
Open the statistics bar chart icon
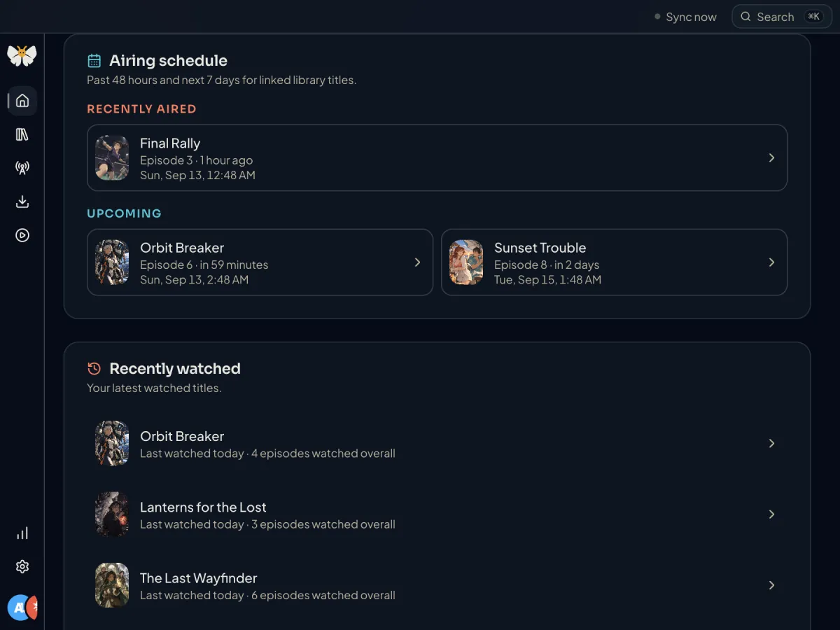pyautogui.click(x=22, y=533)
